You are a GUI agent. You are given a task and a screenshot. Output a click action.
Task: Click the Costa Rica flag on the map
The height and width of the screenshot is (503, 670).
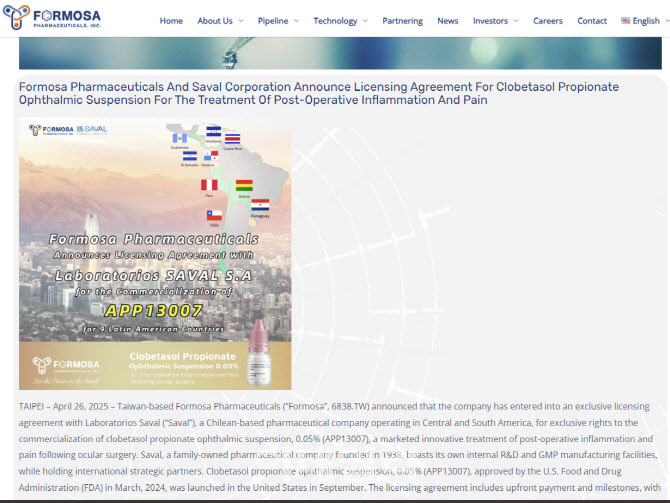232,138
